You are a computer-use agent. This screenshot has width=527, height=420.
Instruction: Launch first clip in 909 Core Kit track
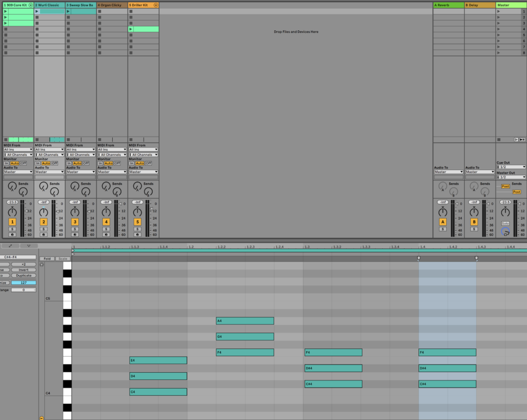[5, 11]
